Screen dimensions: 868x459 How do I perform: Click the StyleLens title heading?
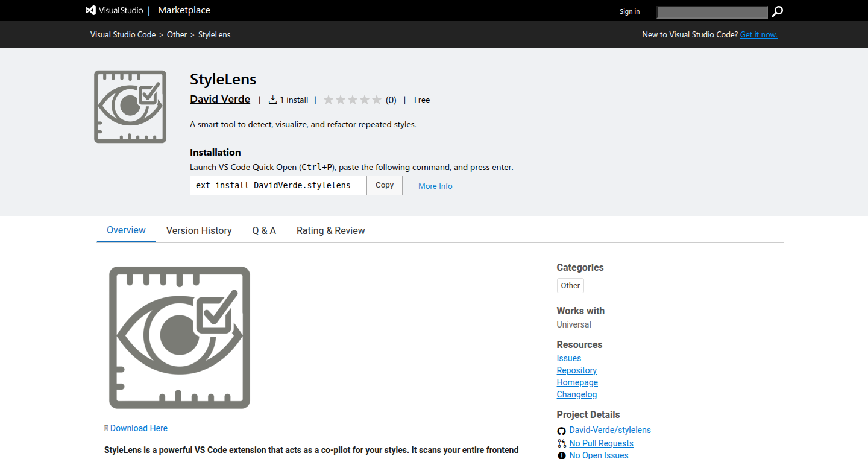[223, 79]
